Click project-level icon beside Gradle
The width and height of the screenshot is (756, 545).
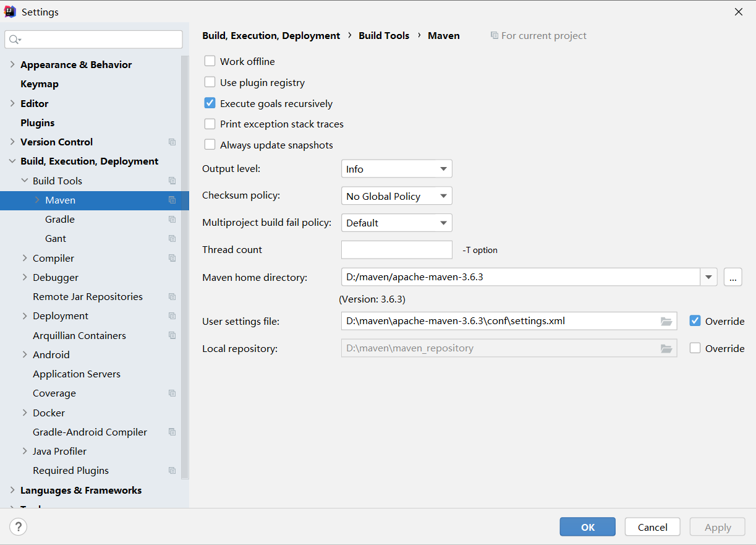[x=172, y=220]
